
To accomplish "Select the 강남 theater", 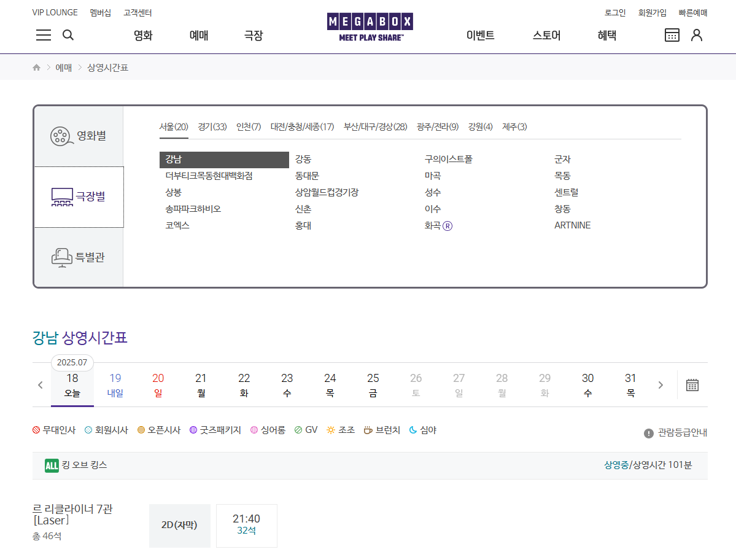I will point(225,160).
